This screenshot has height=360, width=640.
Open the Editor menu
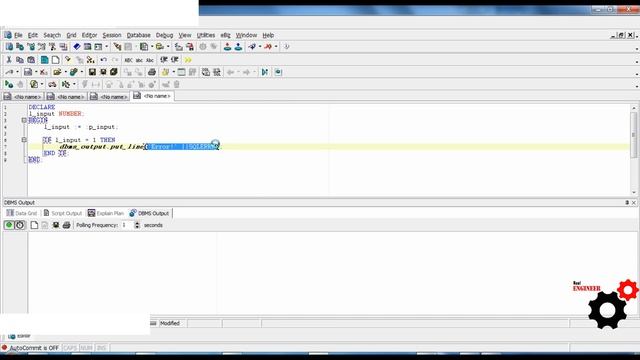coord(89,35)
